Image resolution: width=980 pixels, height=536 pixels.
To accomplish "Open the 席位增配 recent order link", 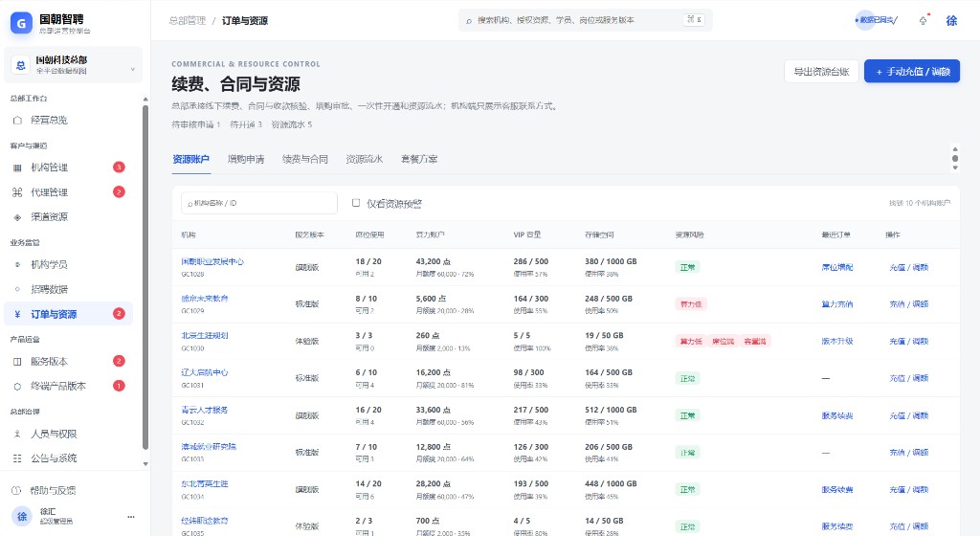I will pyautogui.click(x=837, y=267).
